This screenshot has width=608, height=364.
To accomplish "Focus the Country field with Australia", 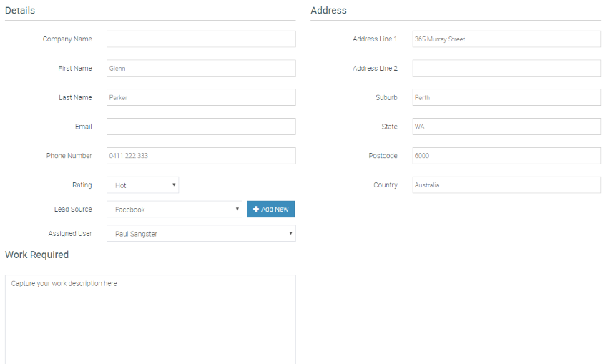I will 506,185.
